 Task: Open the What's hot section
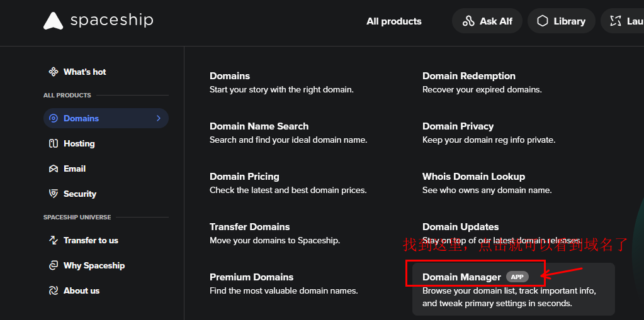(x=84, y=72)
